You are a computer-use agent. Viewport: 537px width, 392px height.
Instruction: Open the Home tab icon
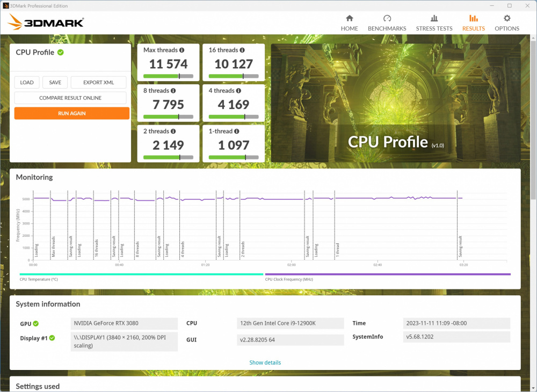pos(350,18)
